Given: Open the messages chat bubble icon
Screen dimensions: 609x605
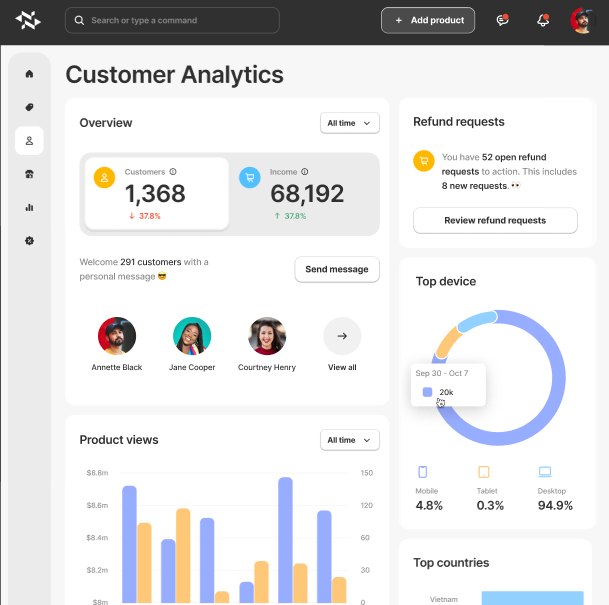Looking at the screenshot, I should (x=502, y=20).
